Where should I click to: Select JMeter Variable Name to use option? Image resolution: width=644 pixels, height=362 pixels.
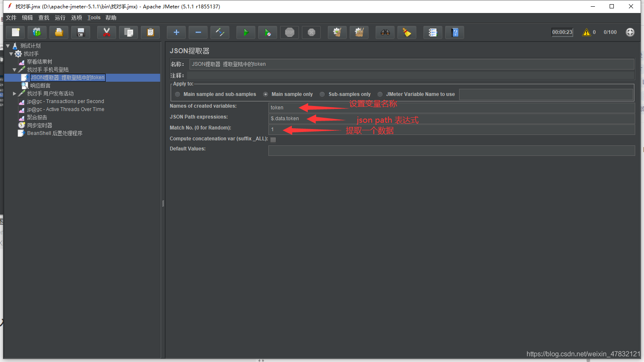[x=380, y=94]
